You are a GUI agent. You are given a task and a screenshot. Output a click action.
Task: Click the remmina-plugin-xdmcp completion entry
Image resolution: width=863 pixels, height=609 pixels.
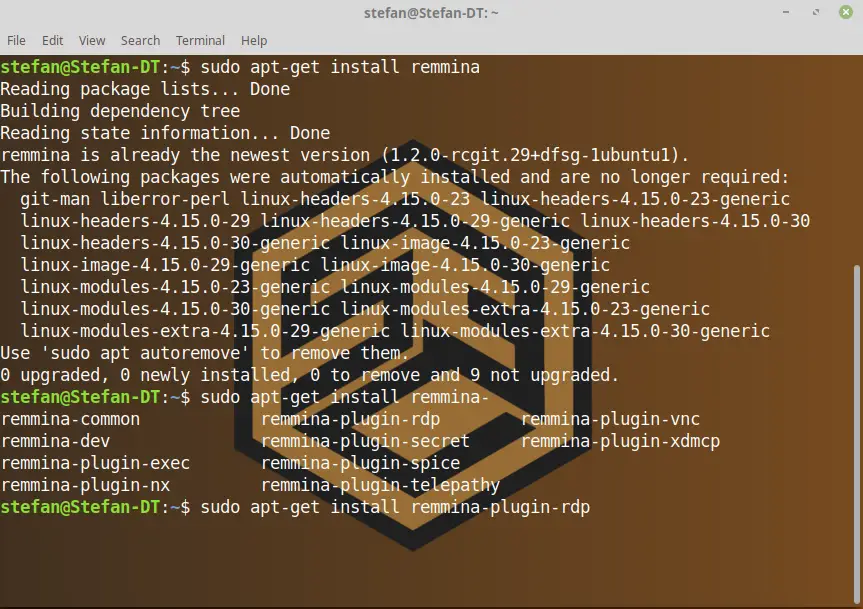coord(620,441)
